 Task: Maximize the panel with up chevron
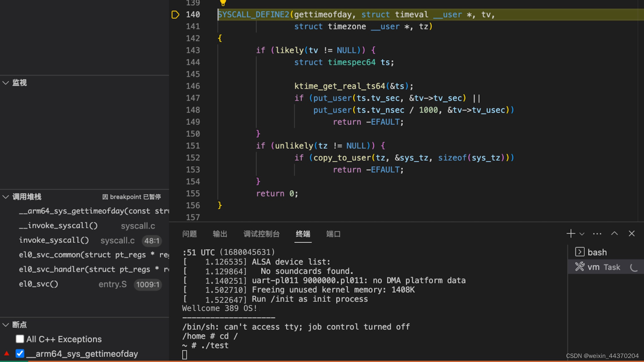(614, 234)
